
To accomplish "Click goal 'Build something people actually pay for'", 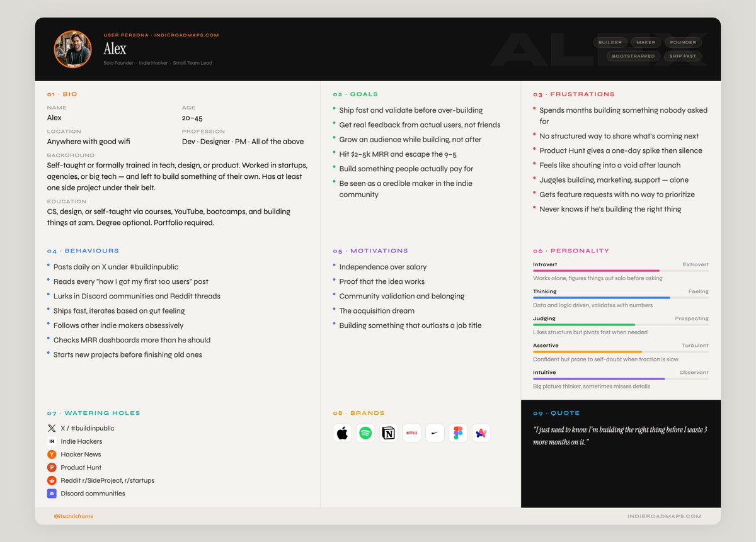I will [x=406, y=169].
